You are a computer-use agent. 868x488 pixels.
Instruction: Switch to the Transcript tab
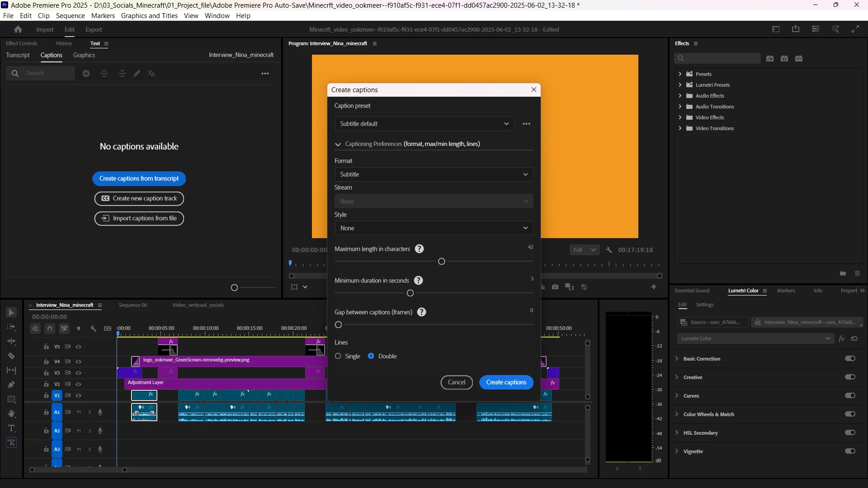click(x=18, y=55)
